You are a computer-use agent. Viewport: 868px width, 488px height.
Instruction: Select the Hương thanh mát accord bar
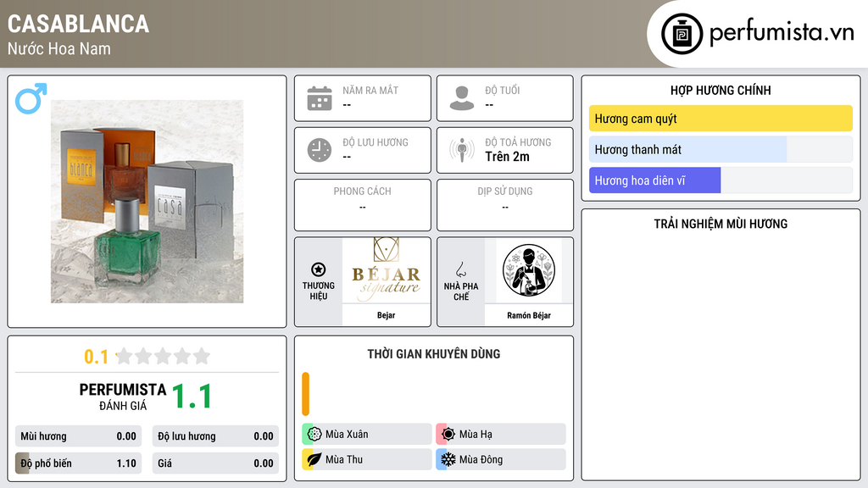point(721,149)
